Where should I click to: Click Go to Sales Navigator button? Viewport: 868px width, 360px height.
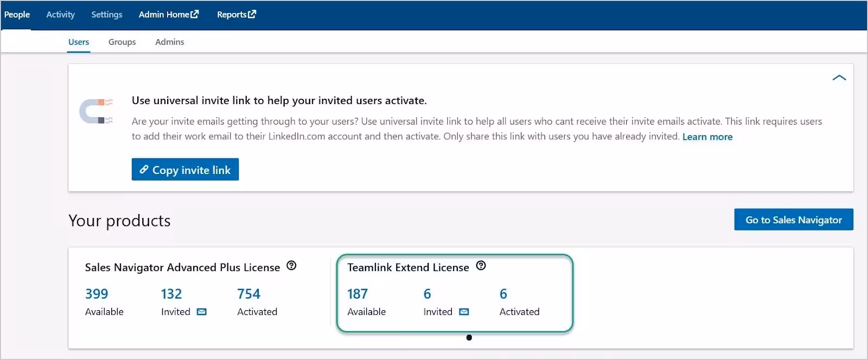[793, 220]
